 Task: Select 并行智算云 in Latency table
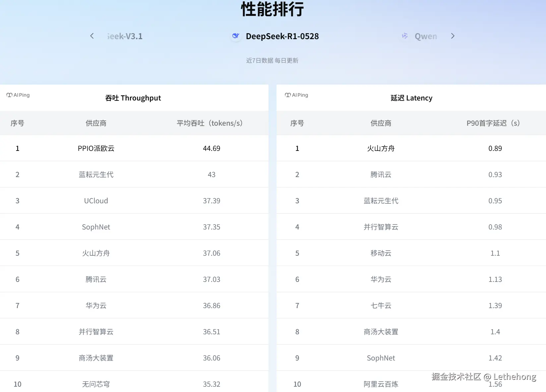pos(381,227)
